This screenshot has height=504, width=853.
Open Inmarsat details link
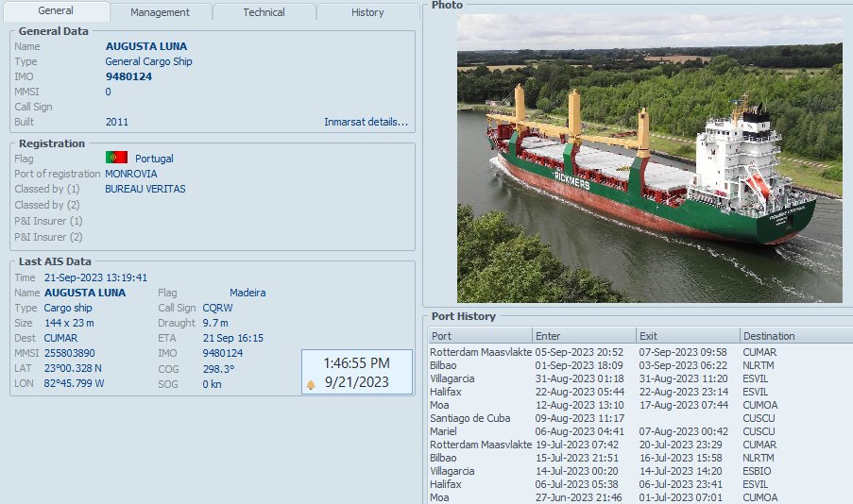(x=367, y=122)
